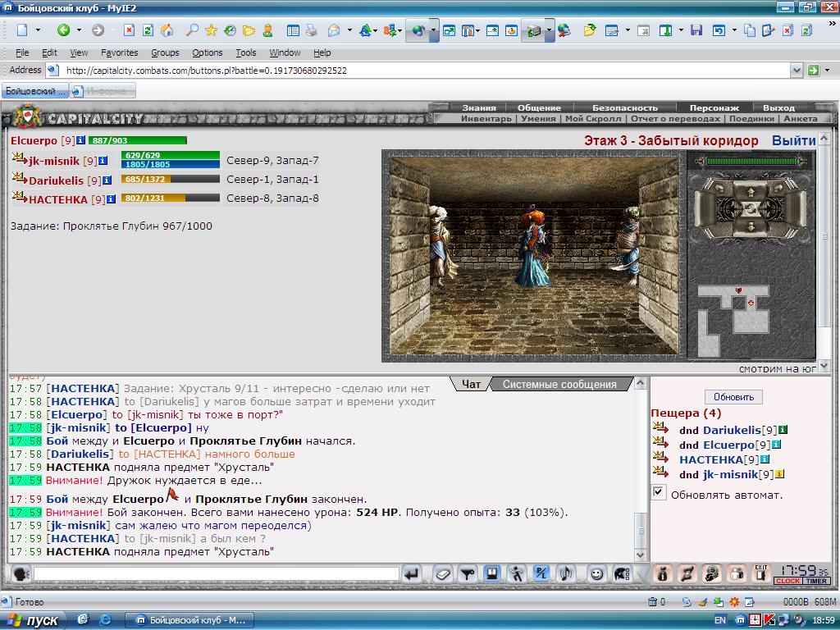
Task: Click the Анкета link
Action: pyautogui.click(x=801, y=118)
